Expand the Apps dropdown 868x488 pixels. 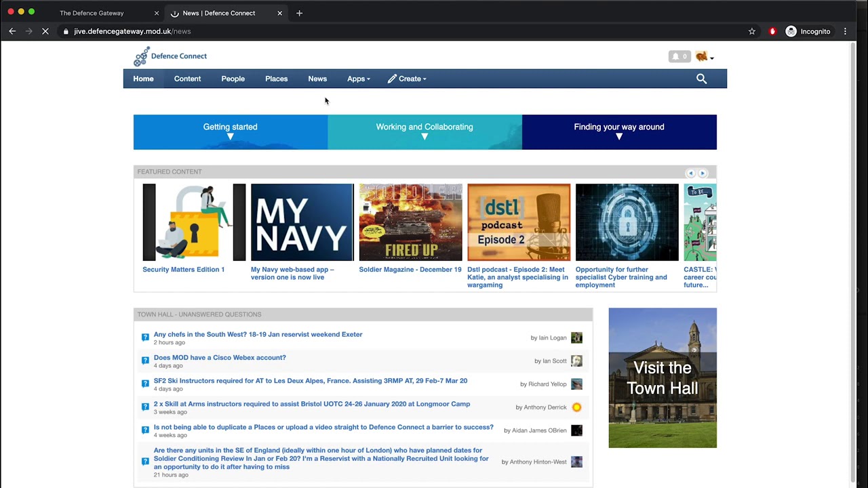(x=358, y=79)
